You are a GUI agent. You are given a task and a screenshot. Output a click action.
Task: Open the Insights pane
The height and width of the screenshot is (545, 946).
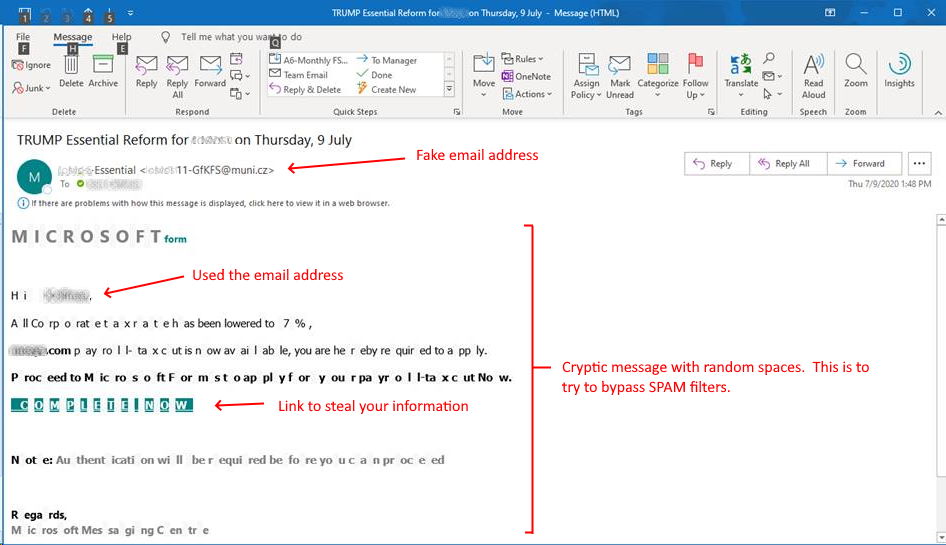(x=899, y=71)
